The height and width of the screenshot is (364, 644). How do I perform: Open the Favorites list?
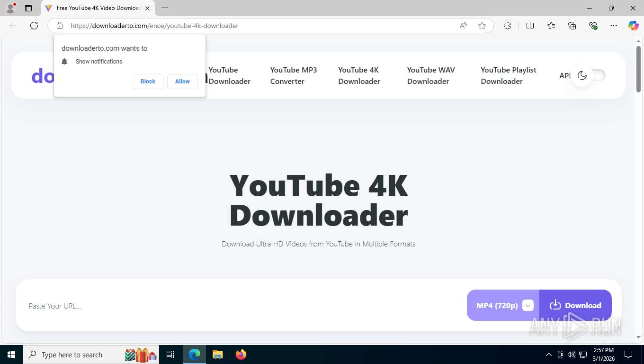coord(551,26)
